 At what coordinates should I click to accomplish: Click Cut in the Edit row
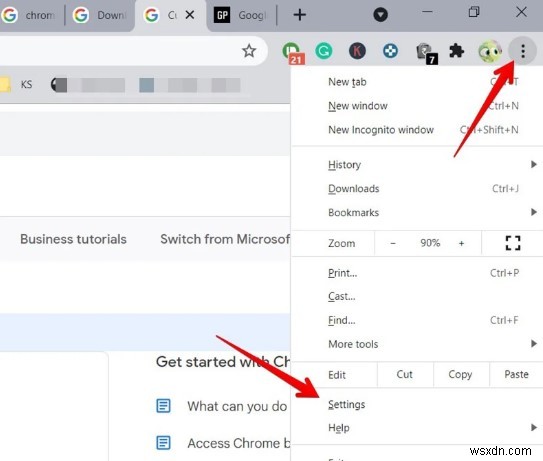point(405,374)
